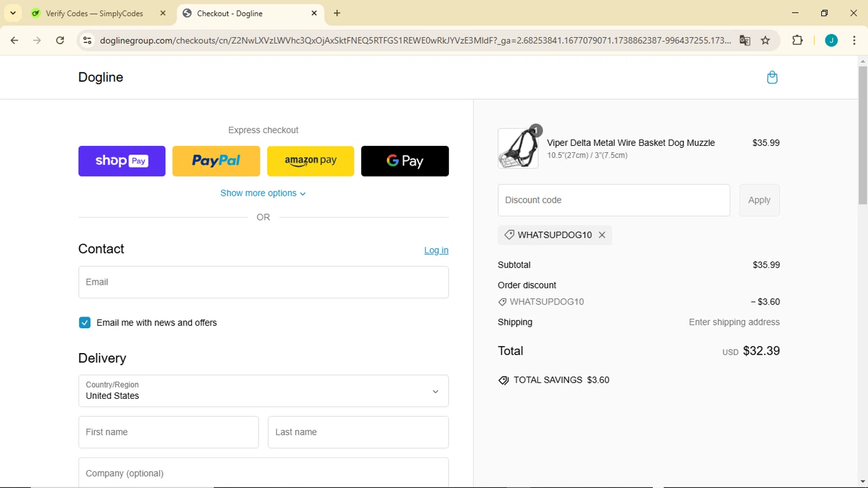Screen dimensions: 868x488
Task: Remove the WHATSUPDOG10 discount code tag
Action: point(602,234)
